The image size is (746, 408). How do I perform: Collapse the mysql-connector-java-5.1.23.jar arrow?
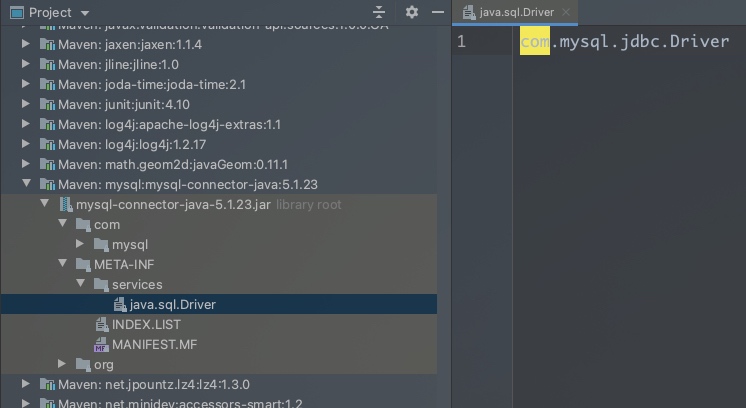click(x=45, y=205)
